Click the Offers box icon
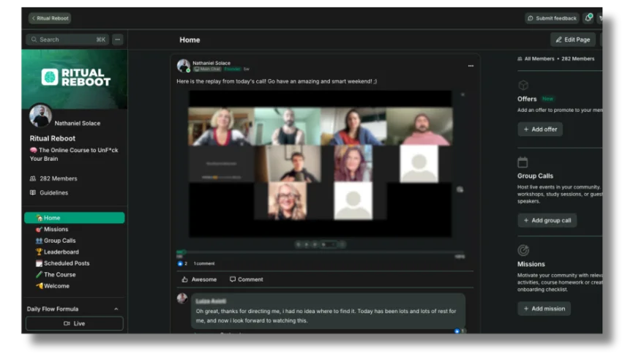The width and height of the screenshot is (644, 362). coord(523,86)
